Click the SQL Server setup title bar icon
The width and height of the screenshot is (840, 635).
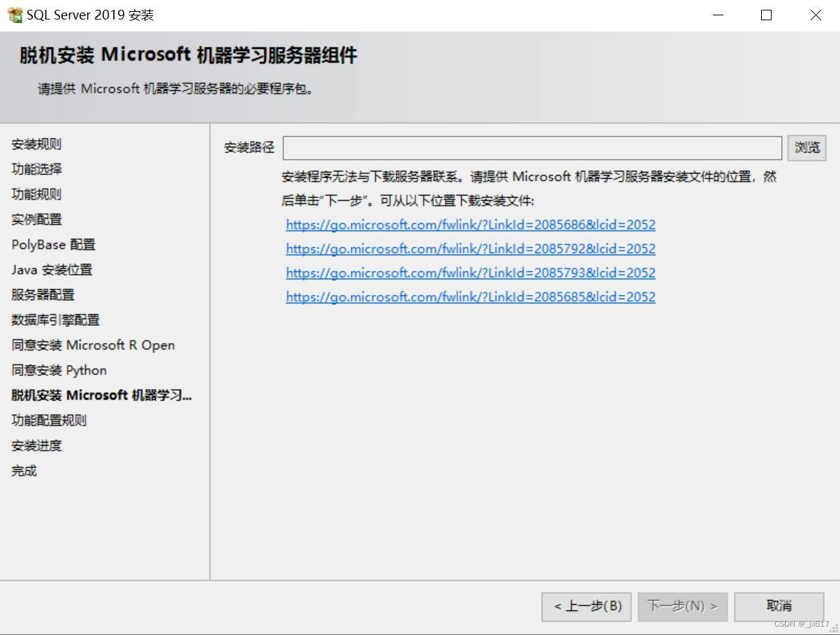(15, 15)
